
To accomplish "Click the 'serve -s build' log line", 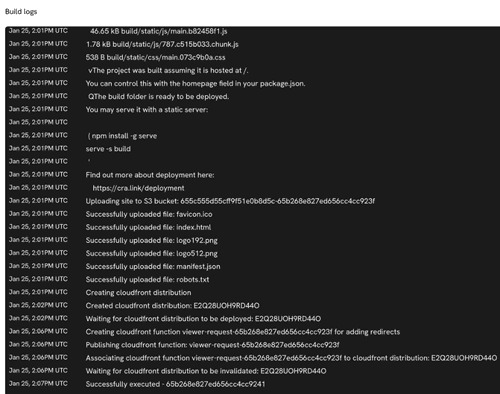I will click(x=108, y=149).
